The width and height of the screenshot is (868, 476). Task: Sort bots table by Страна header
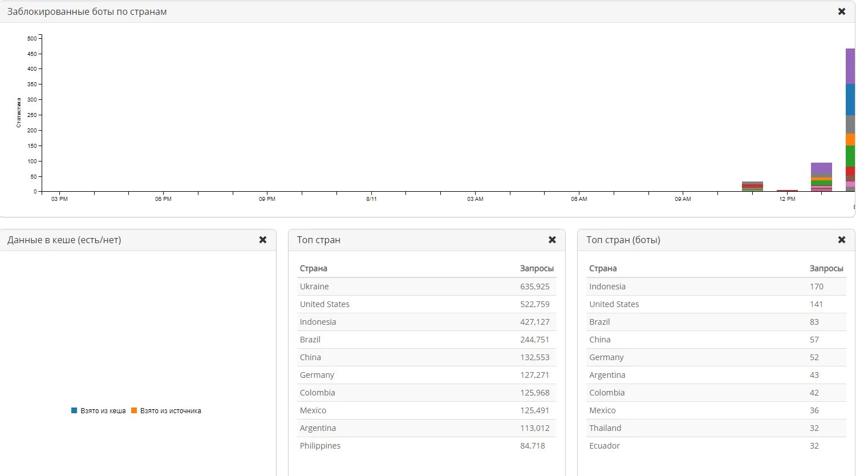click(603, 268)
